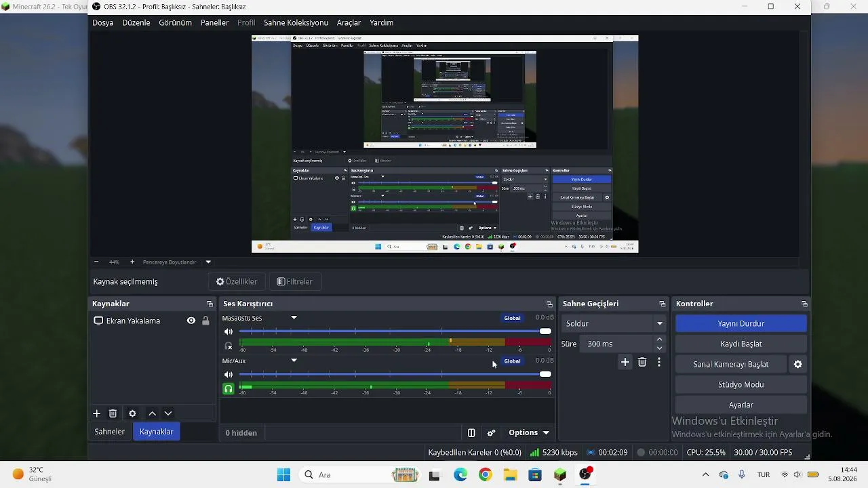Open Microsoft Store from the taskbar

(x=535, y=474)
